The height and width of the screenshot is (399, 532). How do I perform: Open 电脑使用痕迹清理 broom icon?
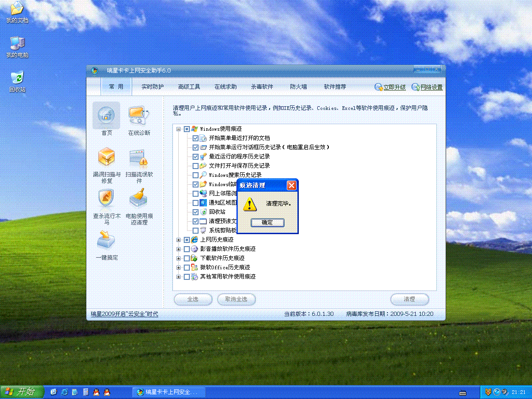[x=139, y=198]
